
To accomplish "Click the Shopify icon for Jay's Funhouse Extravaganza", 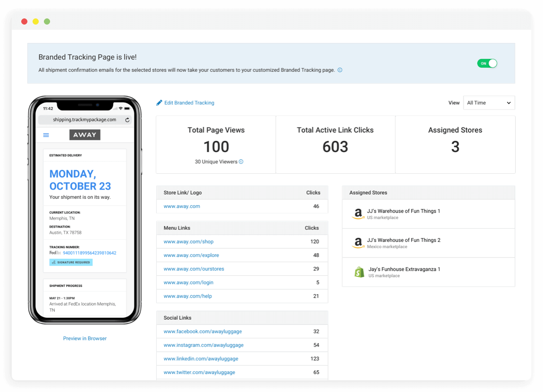I will pyautogui.click(x=359, y=272).
